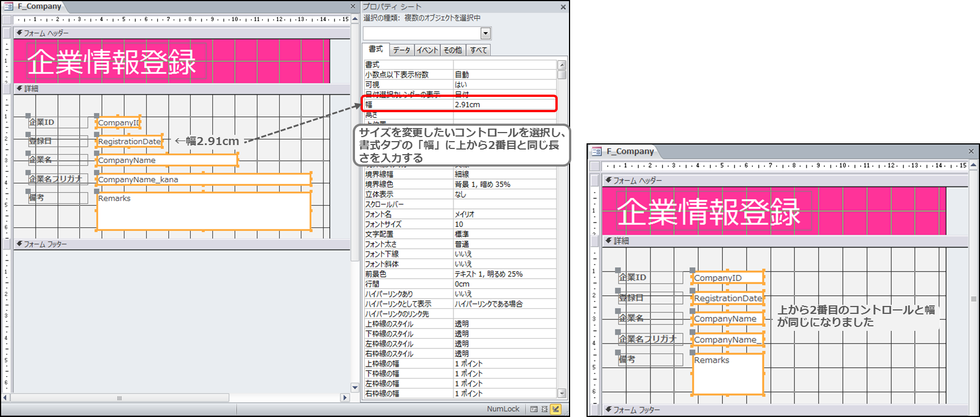Click the Property Sheet scrollbar's up arrow
The image size is (980, 417).
pyautogui.click(x=562, y=65)
